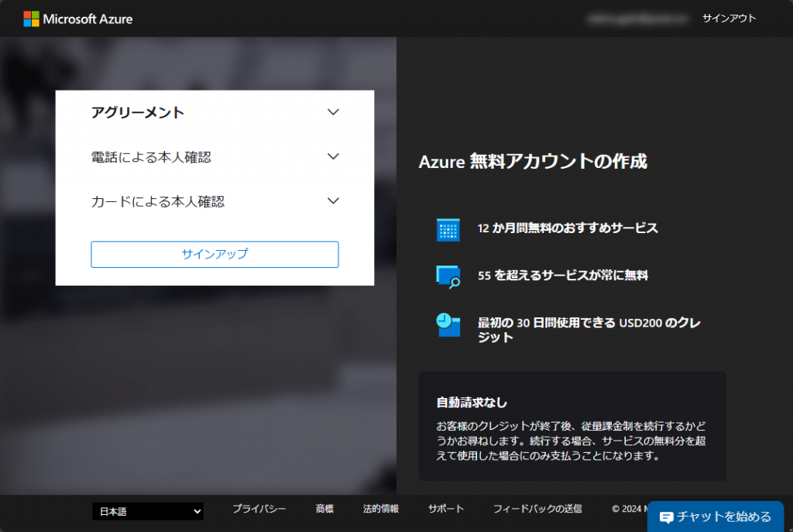Open the 商標 footer link
This screenshot has height=532, width=793.
[324, 508]
